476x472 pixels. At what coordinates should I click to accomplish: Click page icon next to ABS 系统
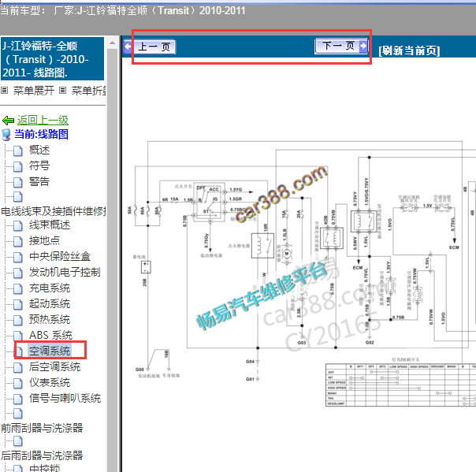click(18, 336)
